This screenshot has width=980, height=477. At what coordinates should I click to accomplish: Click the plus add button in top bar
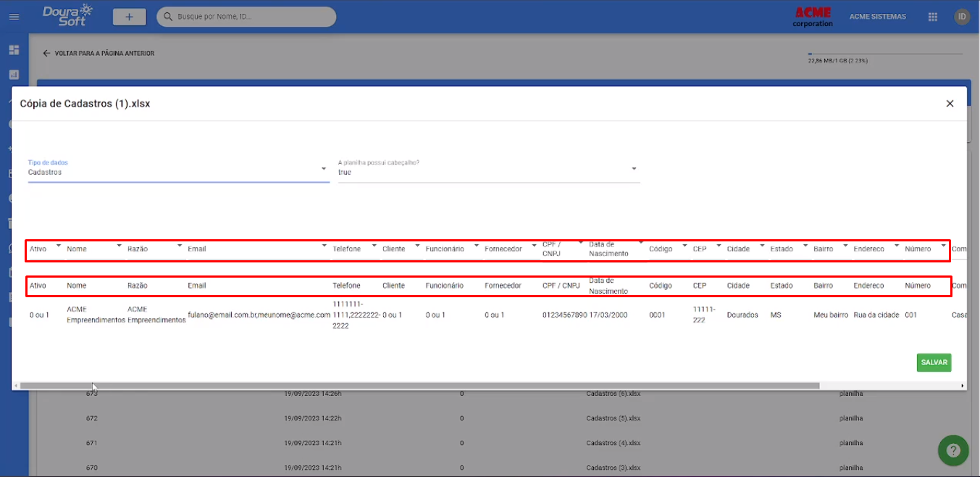pyautogui.click(x=129, y=17)
